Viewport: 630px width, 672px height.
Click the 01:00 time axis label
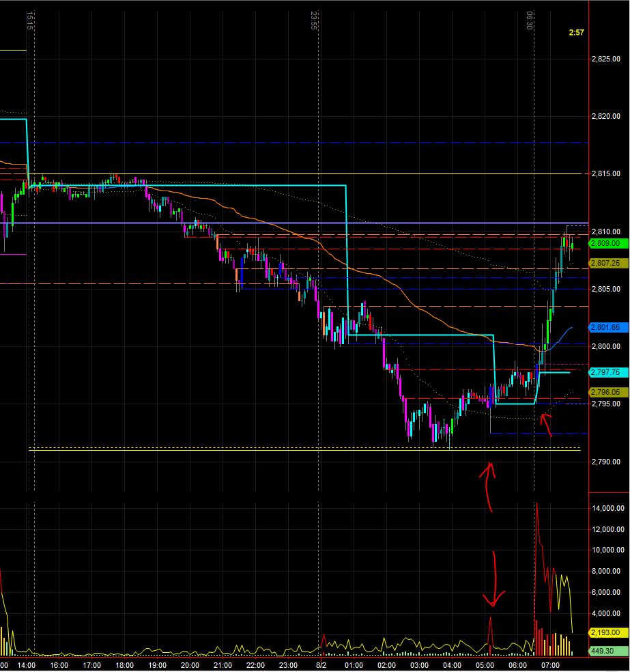(354, 666)
